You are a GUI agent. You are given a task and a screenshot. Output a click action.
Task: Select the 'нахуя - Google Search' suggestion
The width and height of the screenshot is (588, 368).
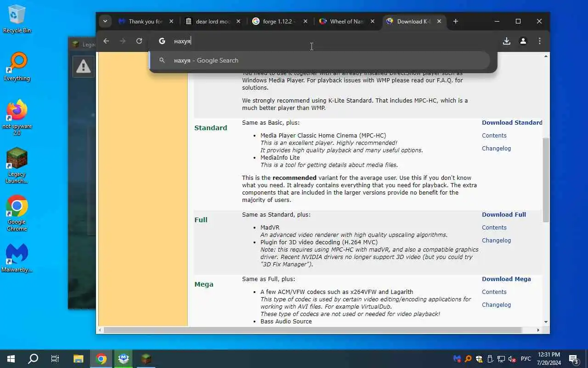point(320,60)
